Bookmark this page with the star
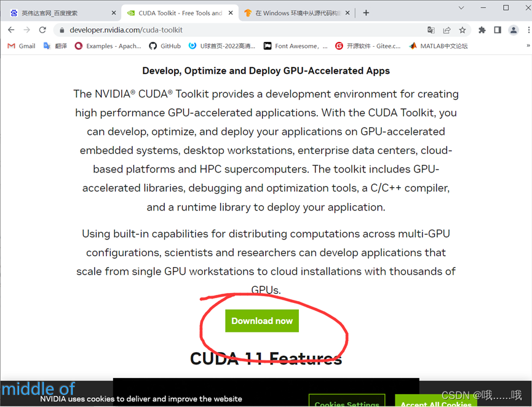Image resolution: width=532 pixels, height=407 pixels. (463, 30)
